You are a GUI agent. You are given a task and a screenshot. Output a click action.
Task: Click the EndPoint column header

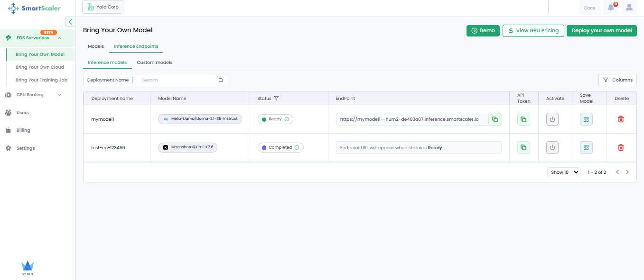point(345,99)
